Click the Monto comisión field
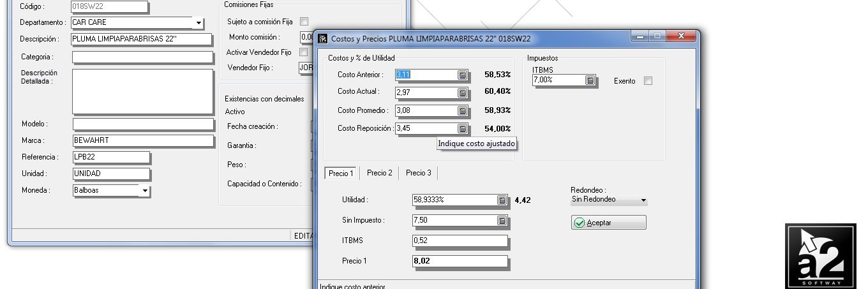 coord(306,37)
